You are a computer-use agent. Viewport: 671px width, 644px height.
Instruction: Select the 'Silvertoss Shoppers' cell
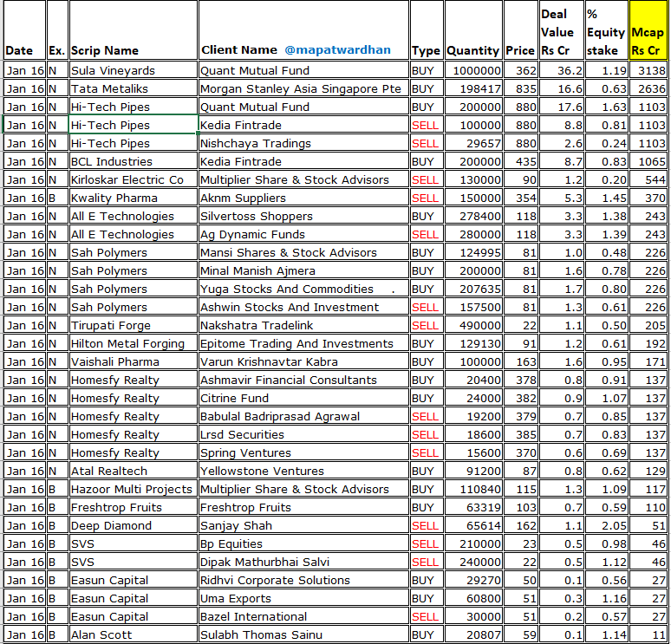[303, 216]
